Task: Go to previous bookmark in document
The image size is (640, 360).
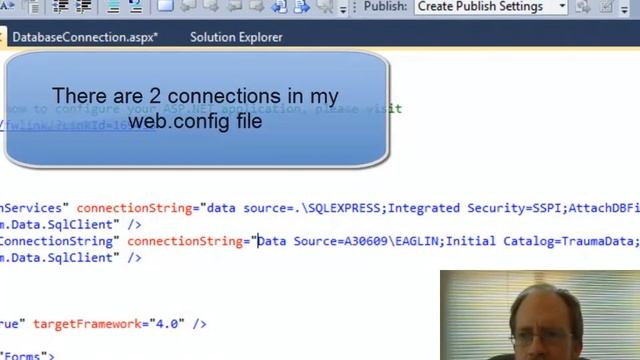Action: pyautogui.click(x=280, y=6)
